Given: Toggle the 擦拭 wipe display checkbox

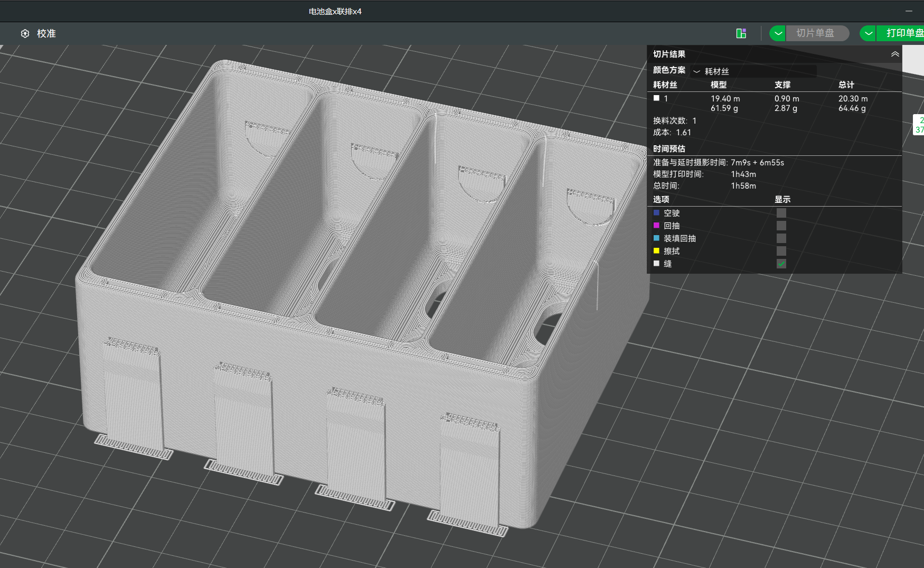Looking at the screenshot, I should click(781, 251).
